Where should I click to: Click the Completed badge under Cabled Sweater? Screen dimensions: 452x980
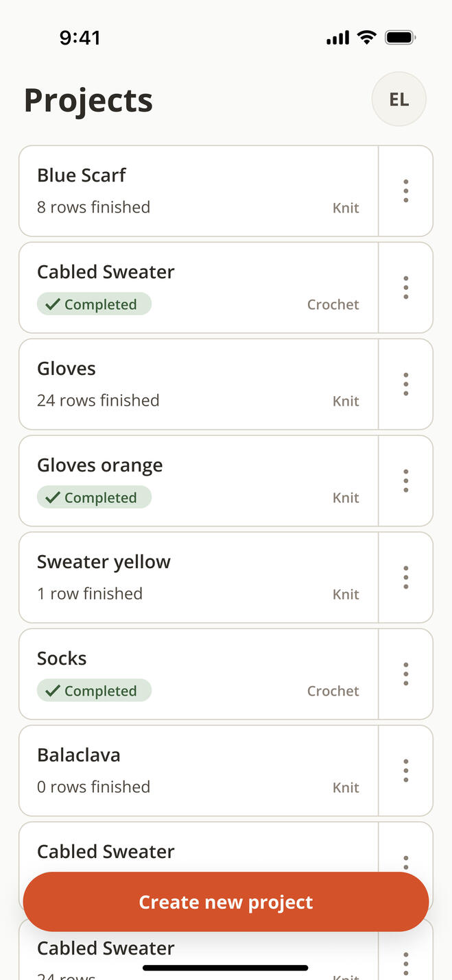[94, 304]
